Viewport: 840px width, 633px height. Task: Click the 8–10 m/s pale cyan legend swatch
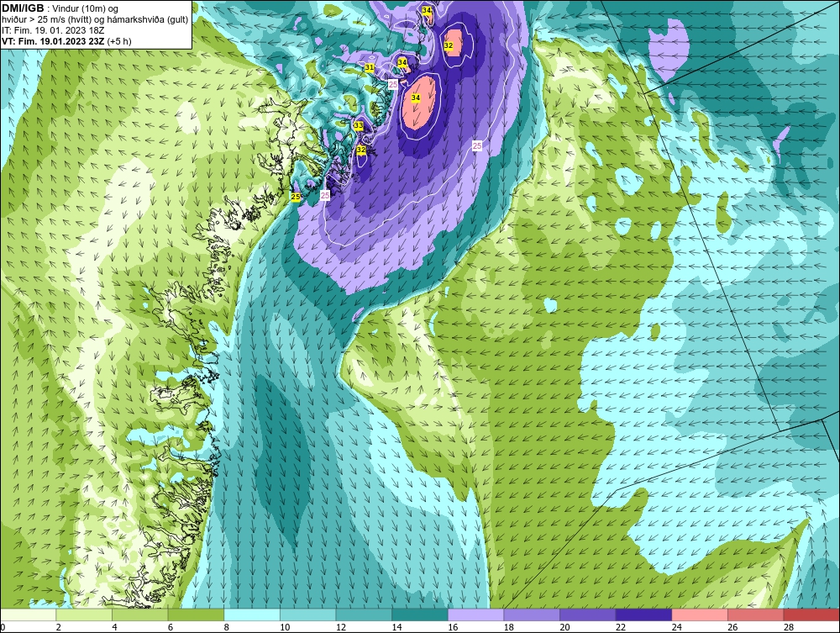click(252, 615)
